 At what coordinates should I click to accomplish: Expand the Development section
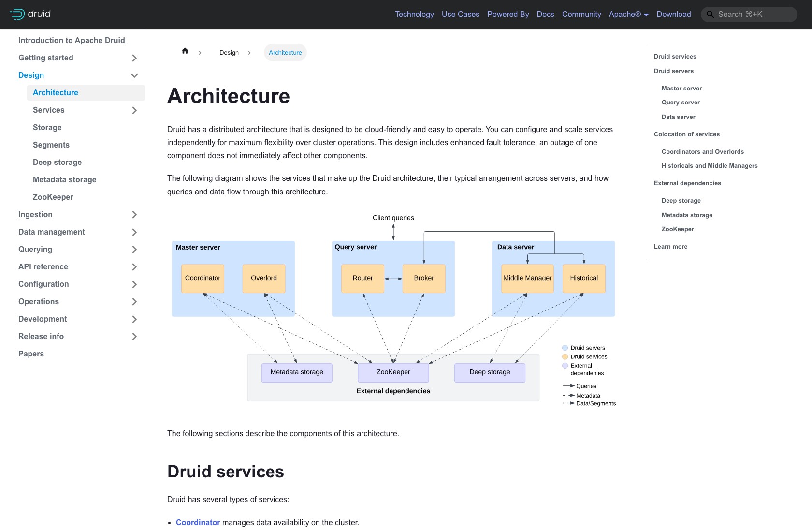pos(134,319)
